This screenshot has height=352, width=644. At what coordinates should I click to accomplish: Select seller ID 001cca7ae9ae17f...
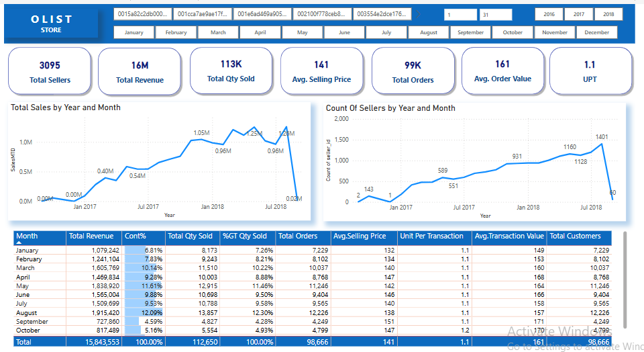(x=203, y=14)
